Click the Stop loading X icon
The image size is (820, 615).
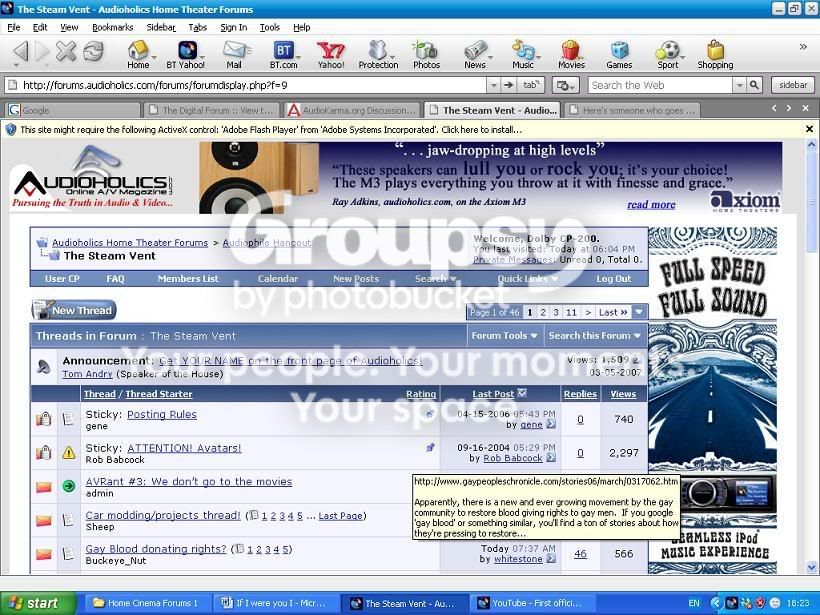tap(66, 51)
